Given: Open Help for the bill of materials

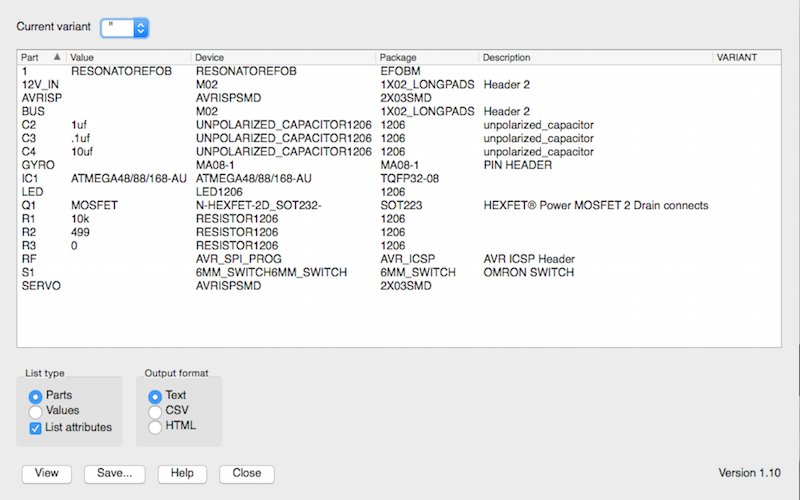Looking at the screenshot, I should [x=182, y=473].
